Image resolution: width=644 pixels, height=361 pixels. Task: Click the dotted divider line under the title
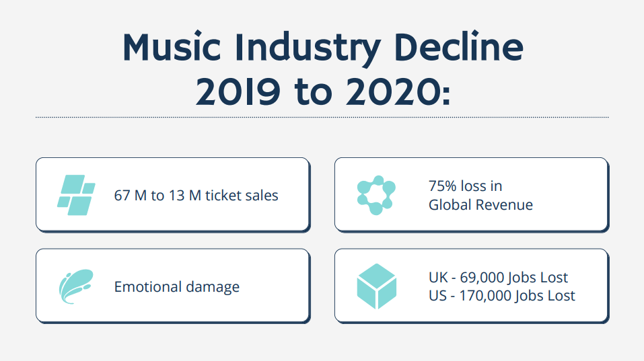(322, 118)
